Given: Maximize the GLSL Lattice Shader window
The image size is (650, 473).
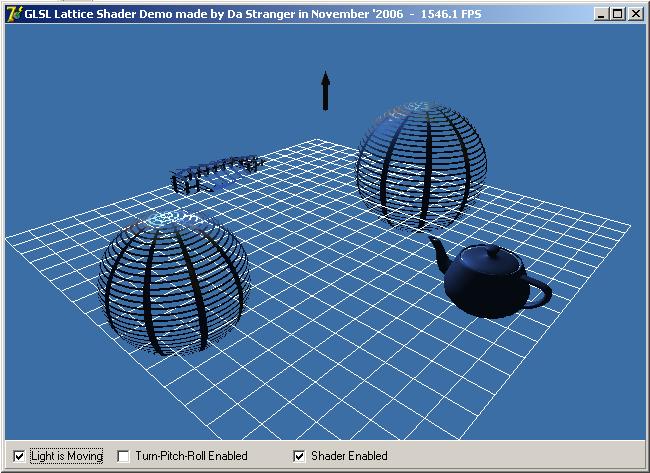Looking at the screenshot, I should (x=617, y=14).
